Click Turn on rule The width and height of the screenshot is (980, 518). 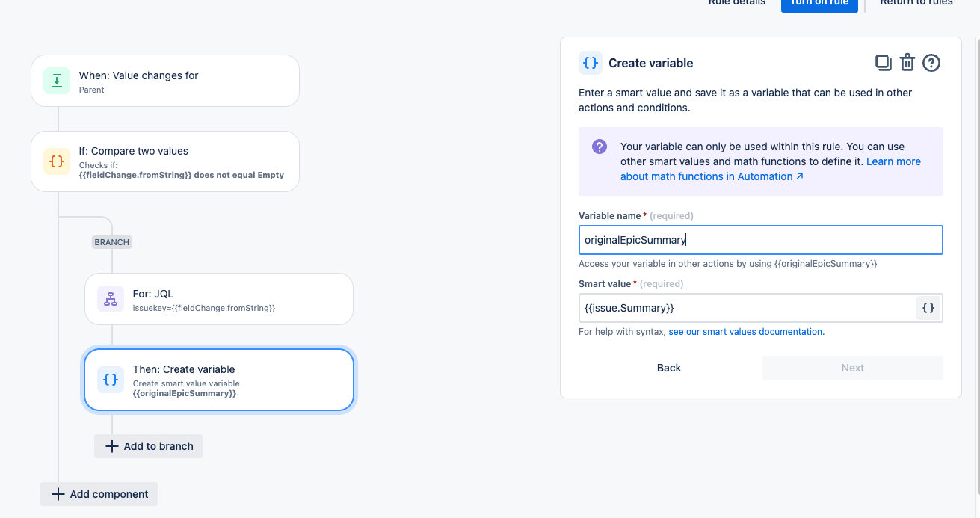point(819,3)
